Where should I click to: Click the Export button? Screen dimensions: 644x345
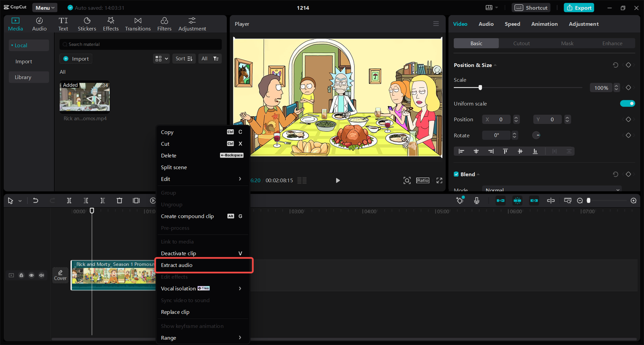(579, 8)
